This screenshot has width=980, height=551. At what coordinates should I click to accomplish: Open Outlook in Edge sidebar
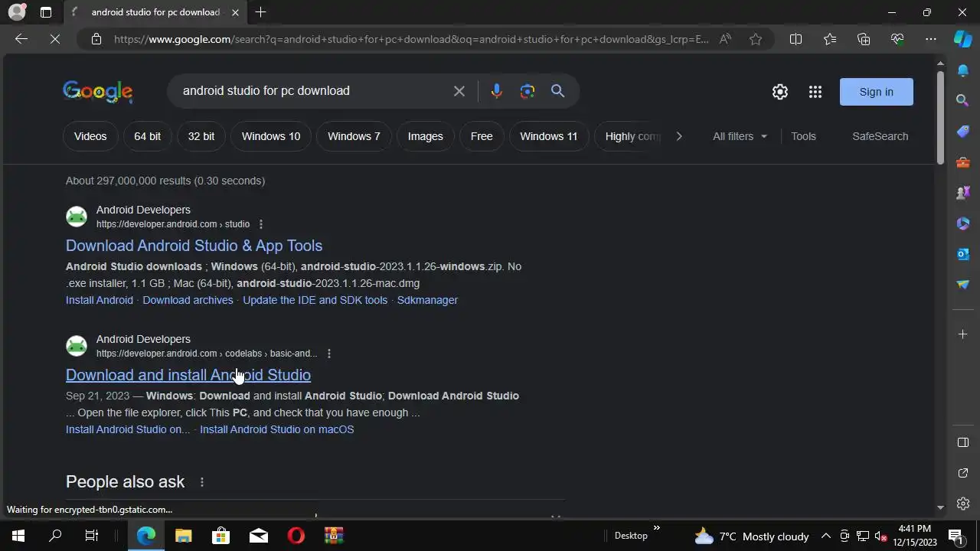[x=963, y=254]
